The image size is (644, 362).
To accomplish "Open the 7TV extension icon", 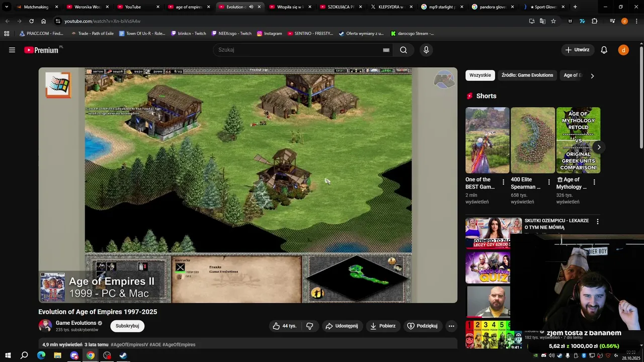I will point(582,21).
